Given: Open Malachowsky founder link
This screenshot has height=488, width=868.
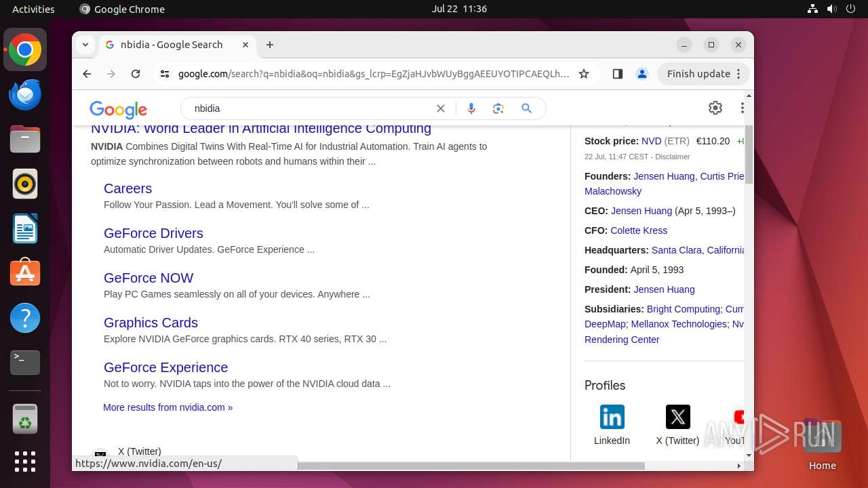Looking at the screenshot, I should [x=613, y=191].
